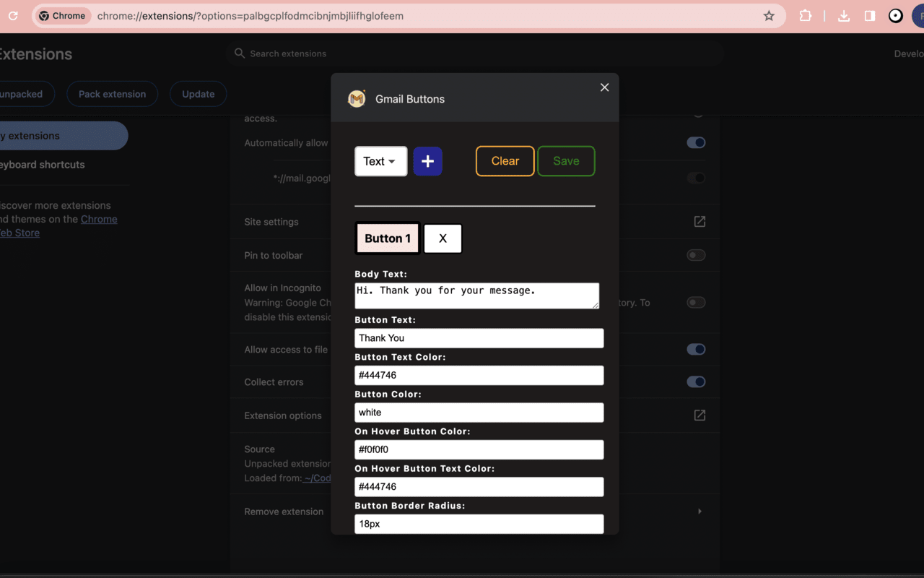
Task: Toggle the mail.google site access switch
Action: 696,178
